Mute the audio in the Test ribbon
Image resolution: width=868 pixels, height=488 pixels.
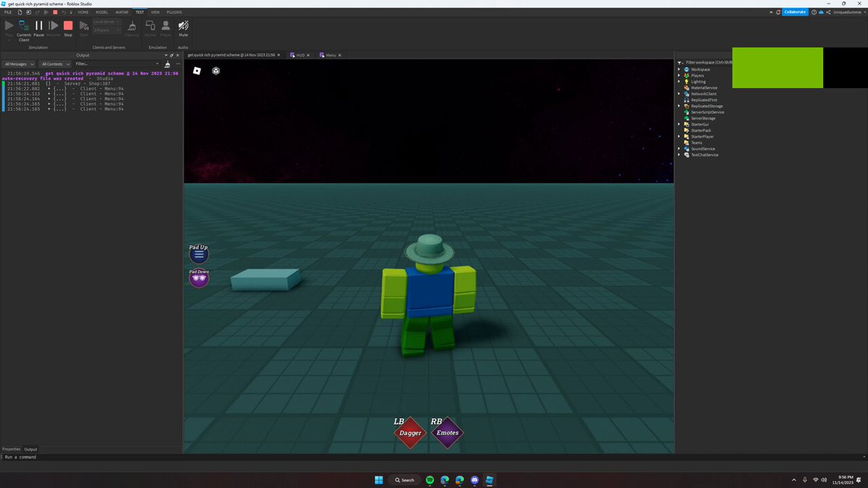183,27
